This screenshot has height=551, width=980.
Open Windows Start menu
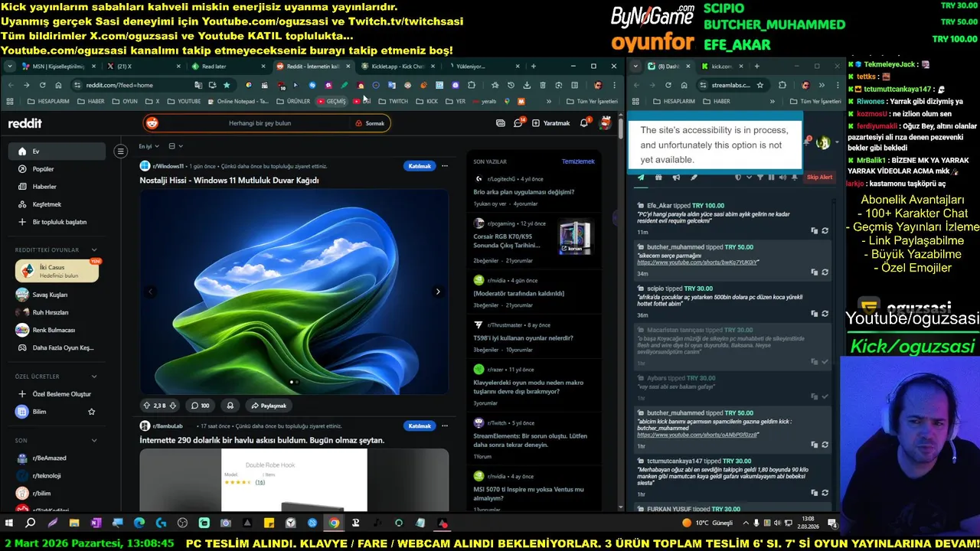click(x=9, y=523)
